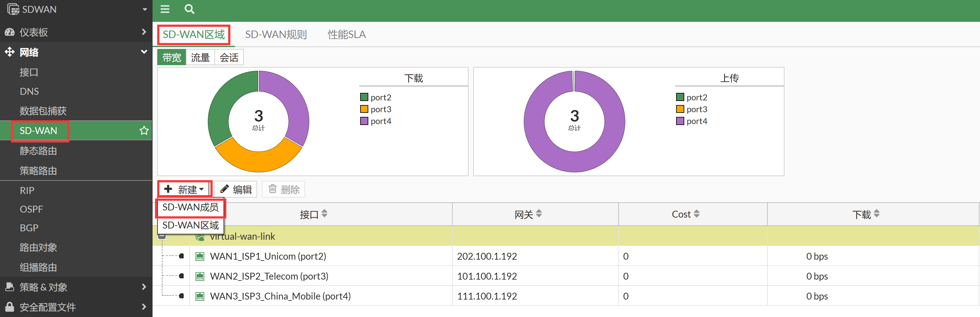Switch chart view to 流量

point(200,58)
